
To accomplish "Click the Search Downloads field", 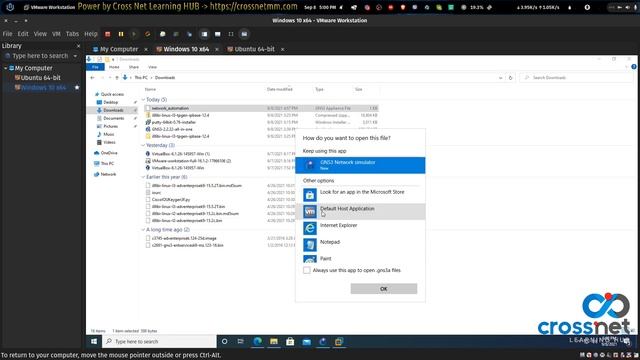I will 576,78.
